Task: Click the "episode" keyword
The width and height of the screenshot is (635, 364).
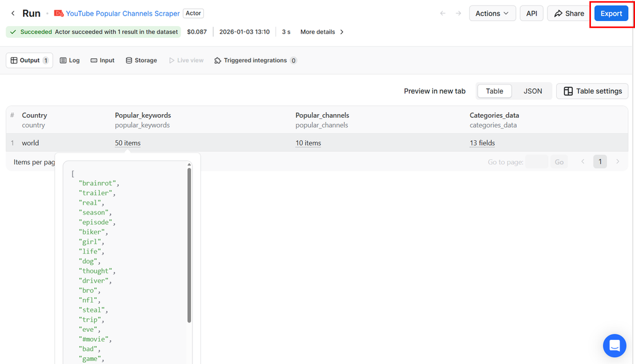Action: click(95, 222)
